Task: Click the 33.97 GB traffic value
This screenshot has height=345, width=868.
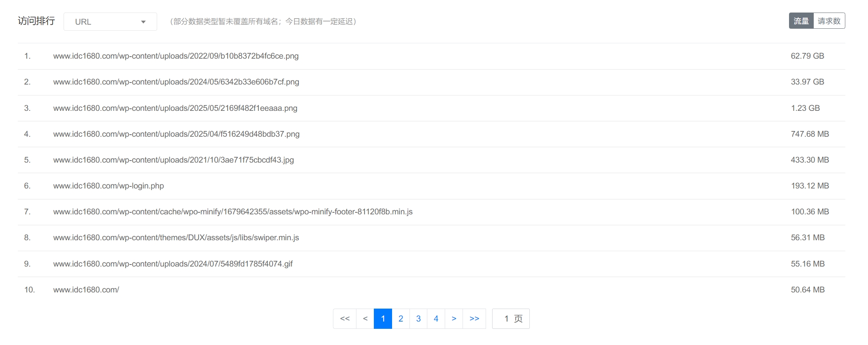Action: tap(807, 82)
